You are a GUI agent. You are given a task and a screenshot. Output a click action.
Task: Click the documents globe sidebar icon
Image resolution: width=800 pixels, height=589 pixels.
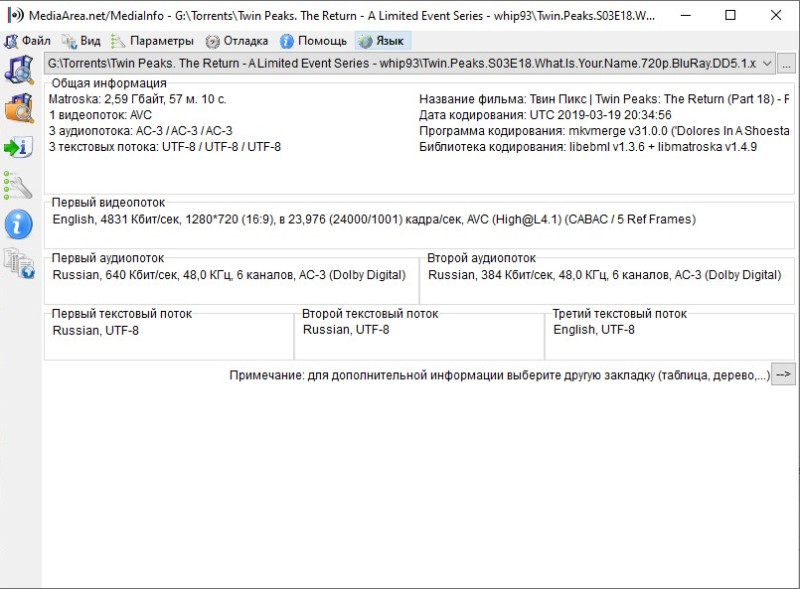(x=19, y=263)
